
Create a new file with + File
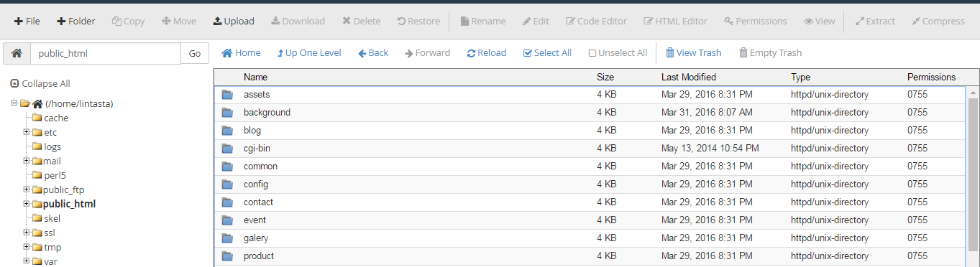click(27, 22)
